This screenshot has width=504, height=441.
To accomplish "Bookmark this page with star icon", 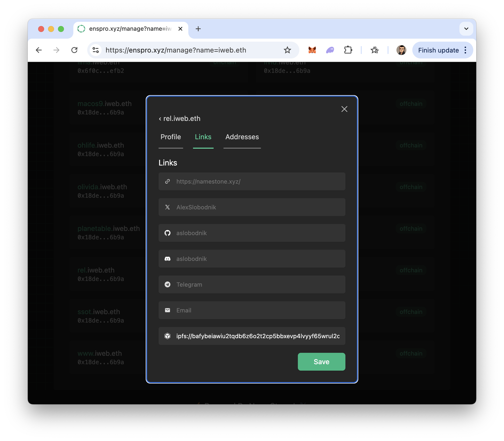I will 287,50.
